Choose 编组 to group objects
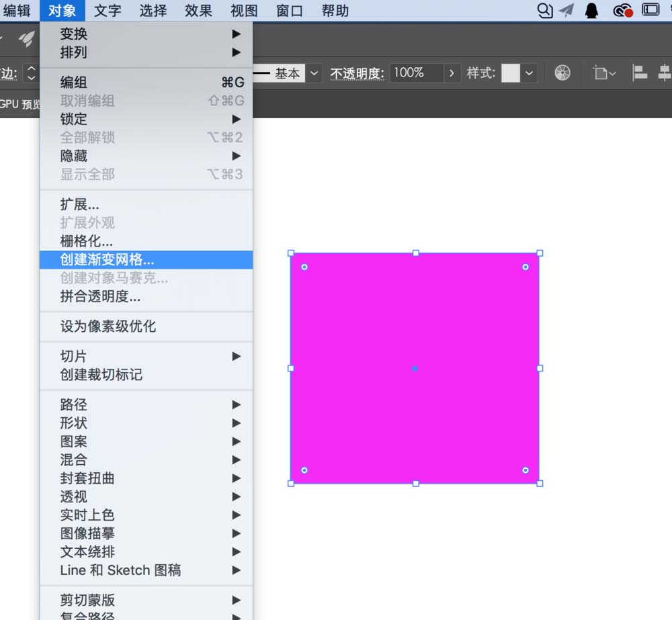This screenshot has width=672, height=620. [x=73, y=82]
